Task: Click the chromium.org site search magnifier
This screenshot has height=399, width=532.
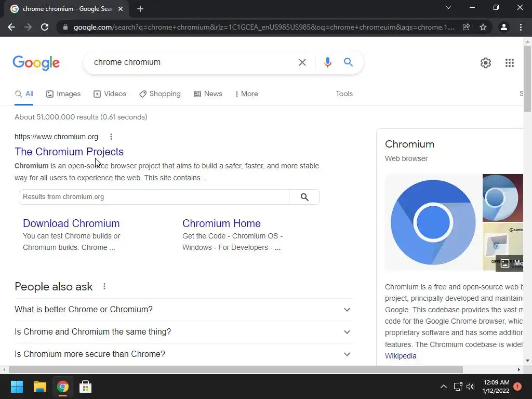Action: coord(304,197)
